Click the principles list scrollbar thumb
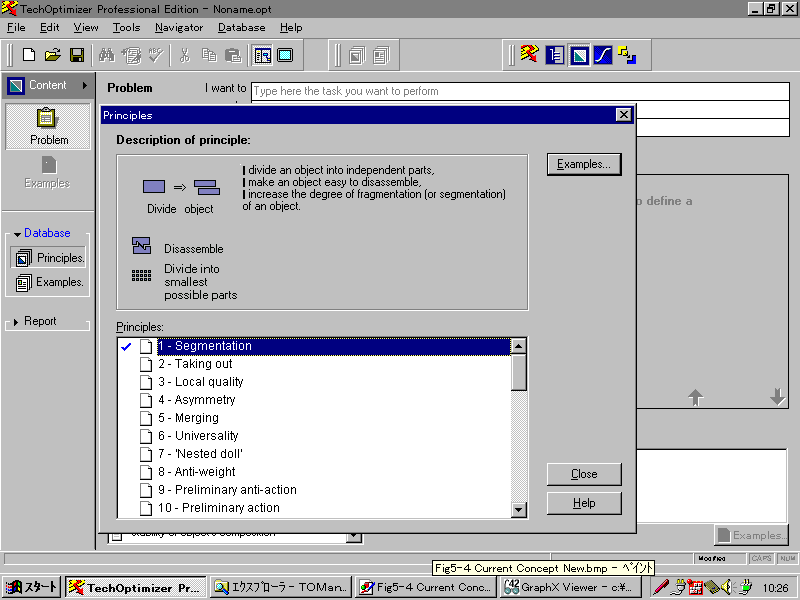This screenshot has width=800, height=600. [518, 372]
